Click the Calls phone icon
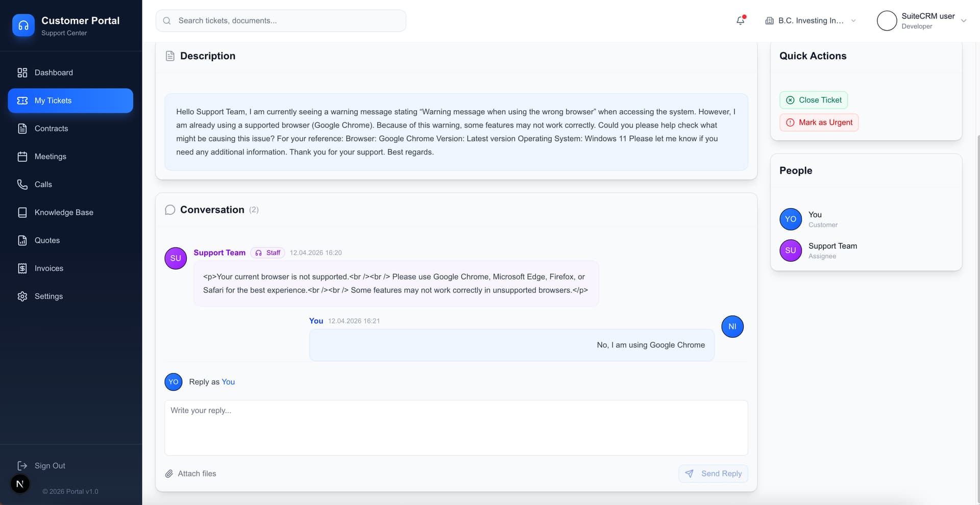This screenshot has width=980, height=505. pos(22,185)
